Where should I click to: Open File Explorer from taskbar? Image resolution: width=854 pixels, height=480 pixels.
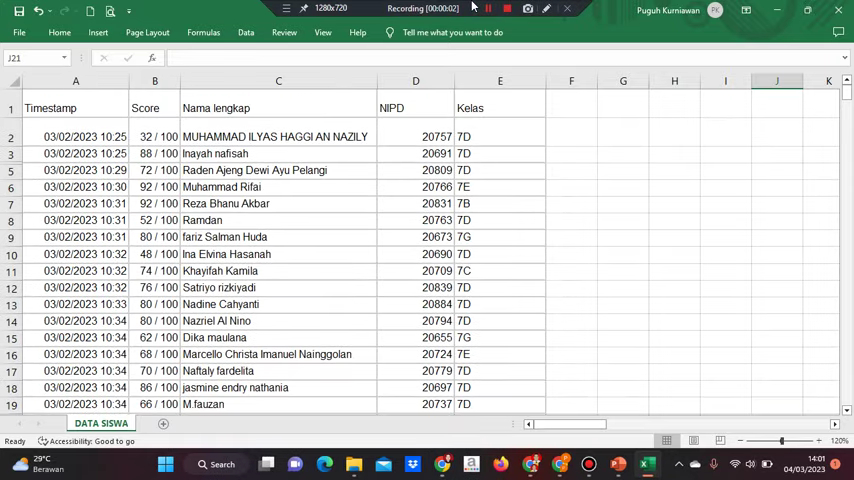(x=354, y=464)
